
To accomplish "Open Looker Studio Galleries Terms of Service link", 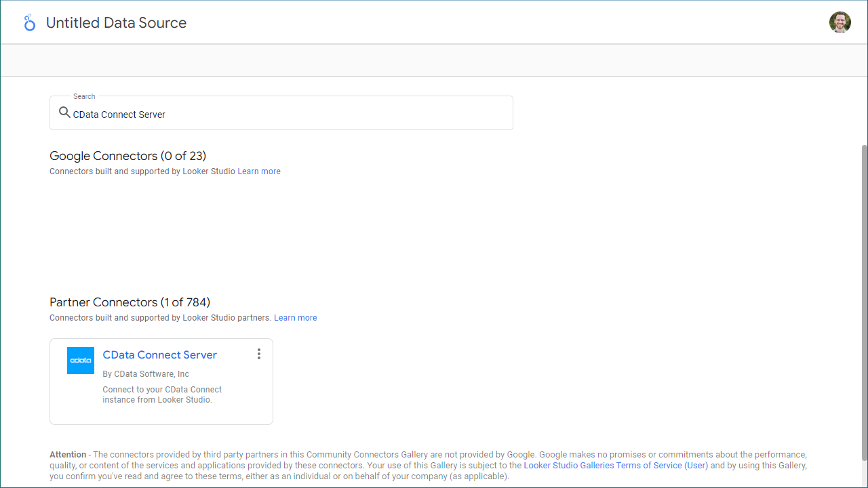I will tap(616, 466).
